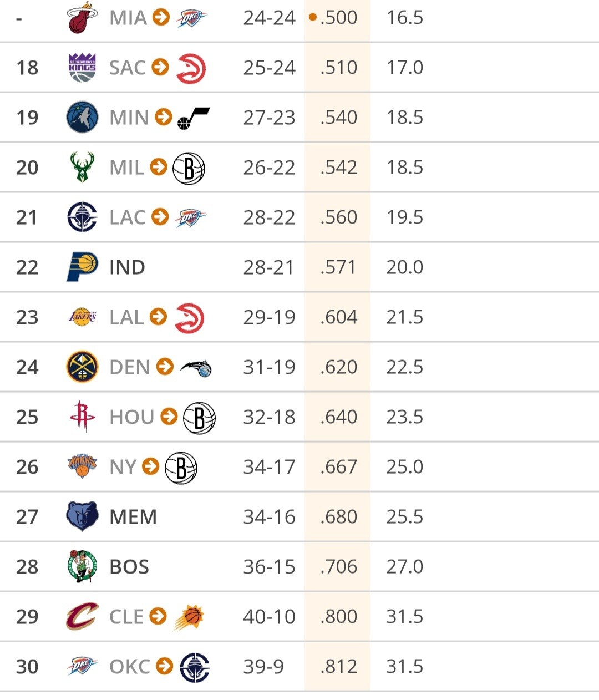Click orange arrow next to SAC
The width and height of the screenshot is (599, 700).
(x=160, y=67)
